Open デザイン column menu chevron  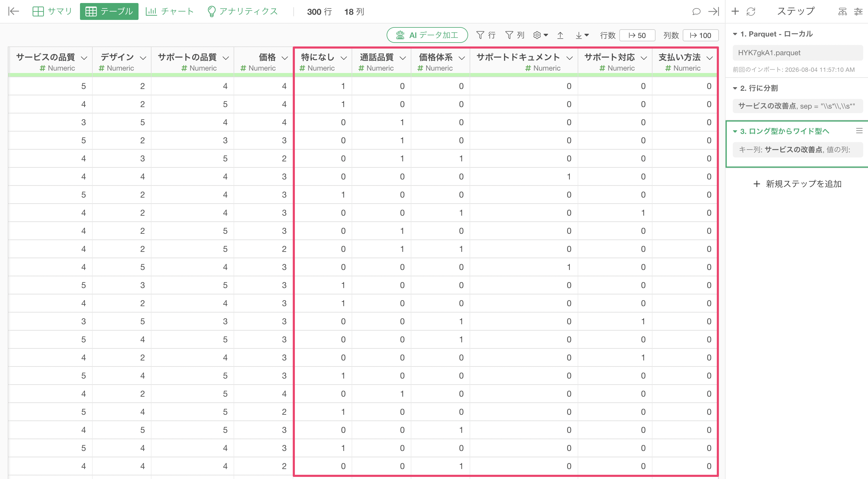coord(143,58)
